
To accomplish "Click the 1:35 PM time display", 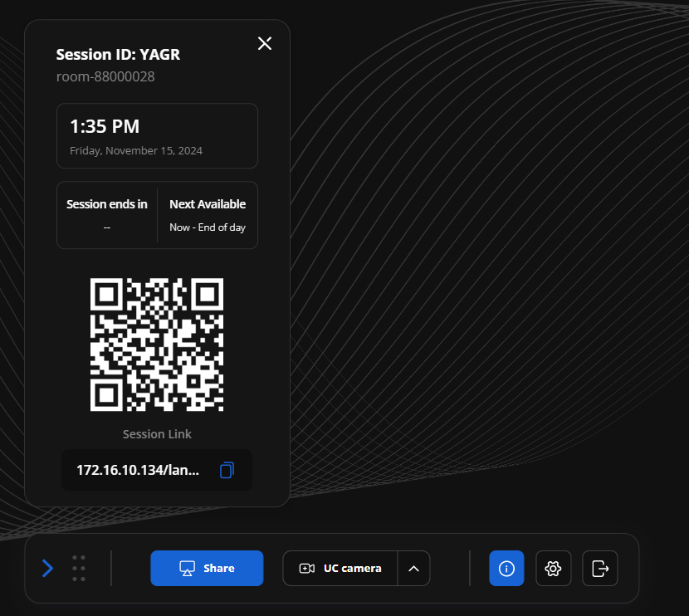I will pyautogui.click(x=105, y=127).
